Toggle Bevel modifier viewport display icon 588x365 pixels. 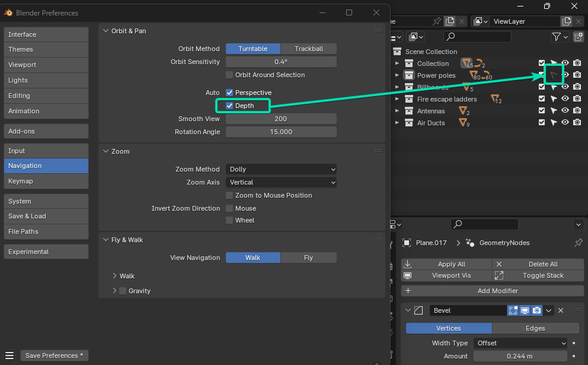pyautogui.click(x=525, y=310)
